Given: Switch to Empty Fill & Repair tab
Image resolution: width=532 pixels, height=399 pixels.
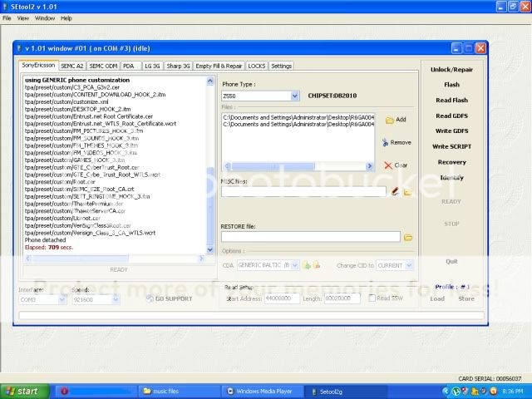Looking at the screenshot, I should [219, 66].
